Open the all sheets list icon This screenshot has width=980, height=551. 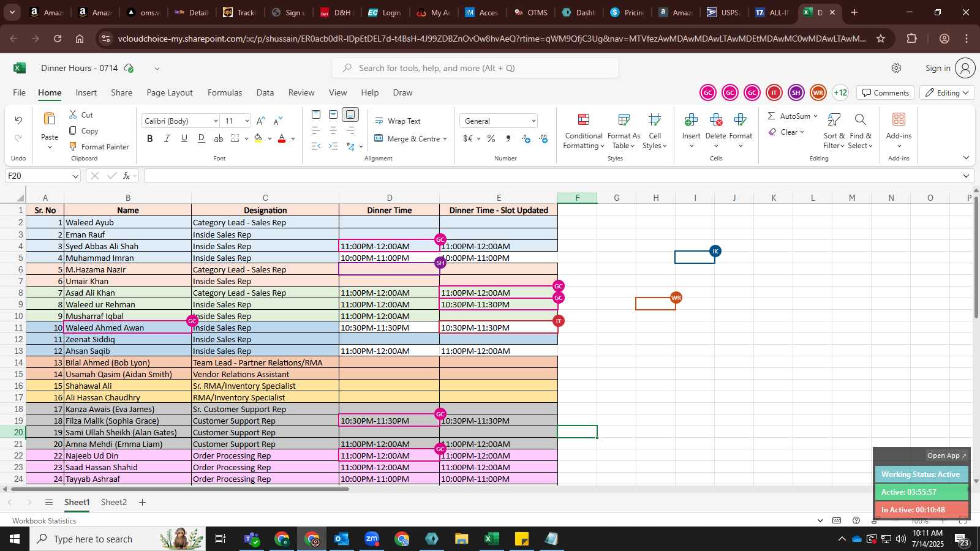(49, 502)
